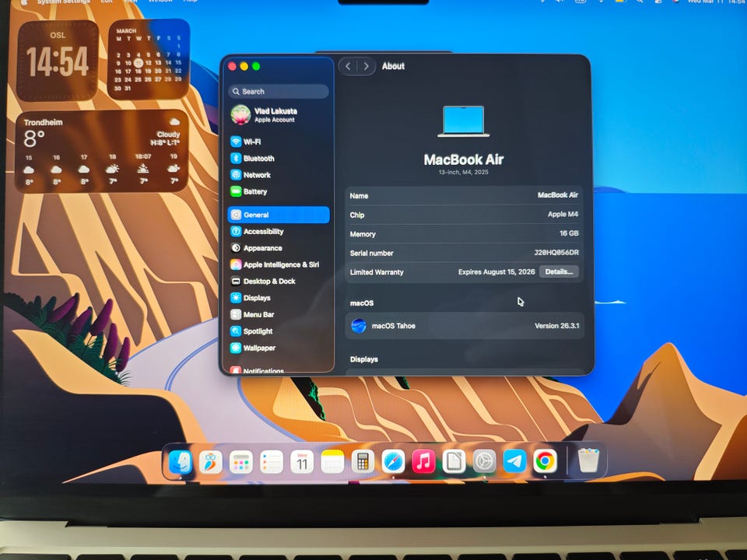Screen dimensions: 747x560
Task: Open the Trondheim weather widget
Action: coord(102,152)
